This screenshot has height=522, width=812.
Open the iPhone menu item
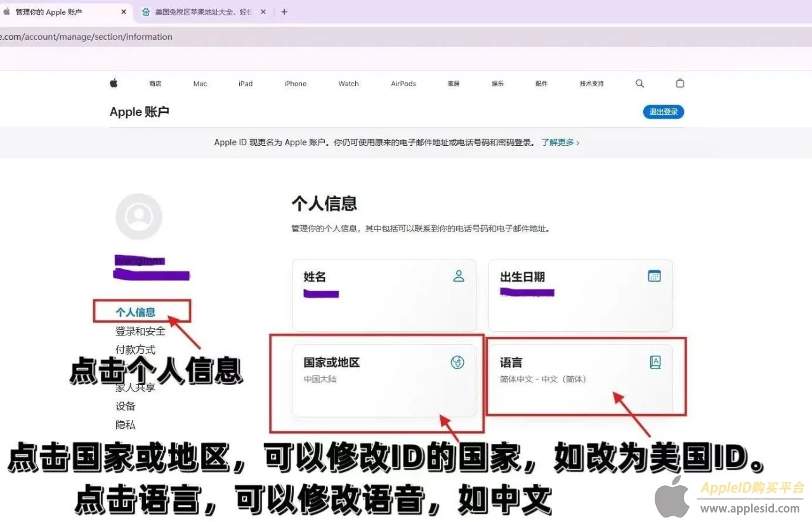tap(295, 84)
